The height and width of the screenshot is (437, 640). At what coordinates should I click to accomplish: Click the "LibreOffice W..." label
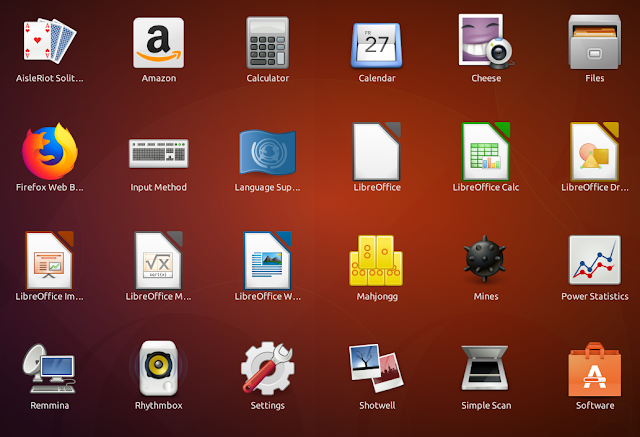(x=268, y=297)
